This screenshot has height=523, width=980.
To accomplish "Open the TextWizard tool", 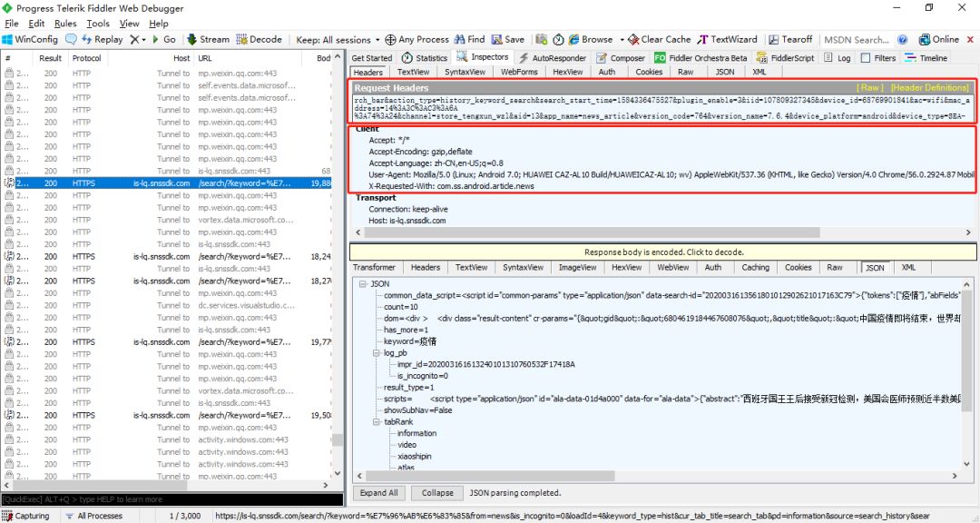I will click(x=727, y=39).
